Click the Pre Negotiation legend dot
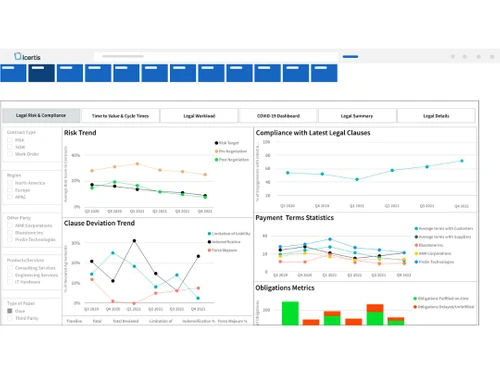 coord(216,151)
